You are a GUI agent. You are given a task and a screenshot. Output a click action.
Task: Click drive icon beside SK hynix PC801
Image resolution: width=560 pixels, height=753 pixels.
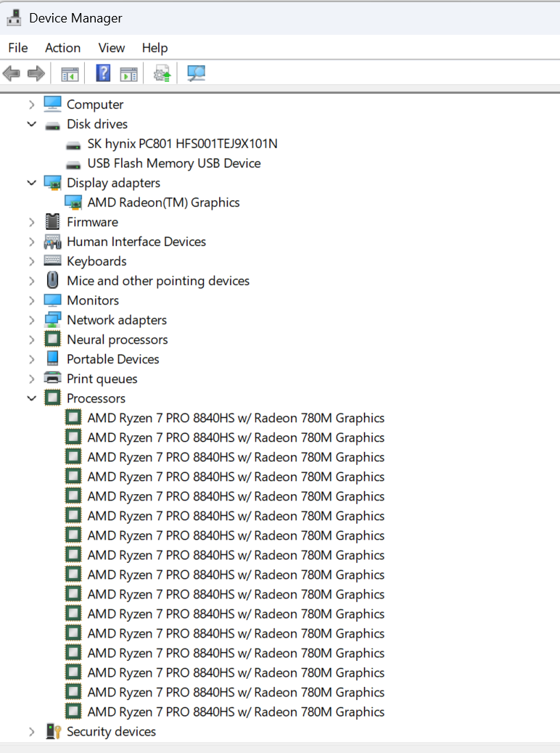coord(73,146)
